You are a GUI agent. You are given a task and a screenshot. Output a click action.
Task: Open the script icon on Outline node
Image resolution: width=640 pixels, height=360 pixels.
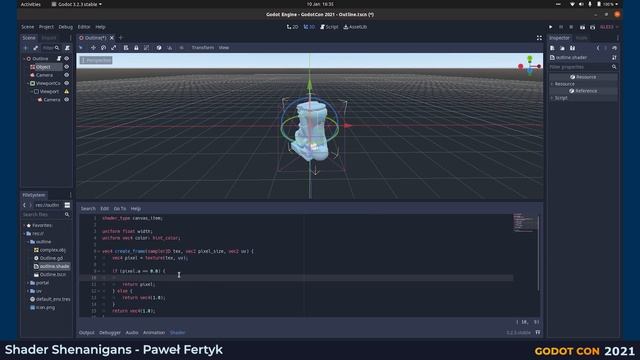coord(59,59)
